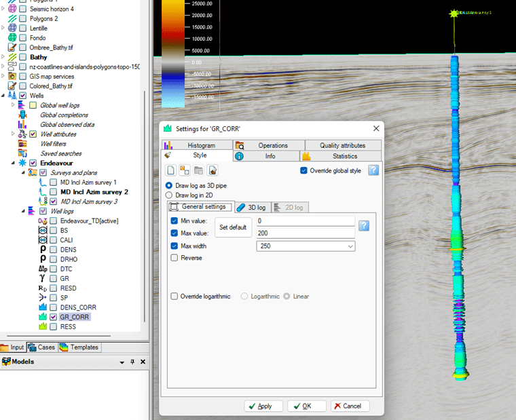Click the first style toolbar icon in dialog
The height and width of the screenshot is (420, 516).
pos(171,170)
